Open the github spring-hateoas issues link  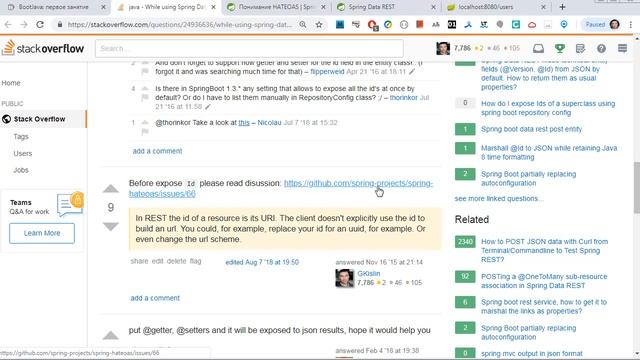click(281, 188)
